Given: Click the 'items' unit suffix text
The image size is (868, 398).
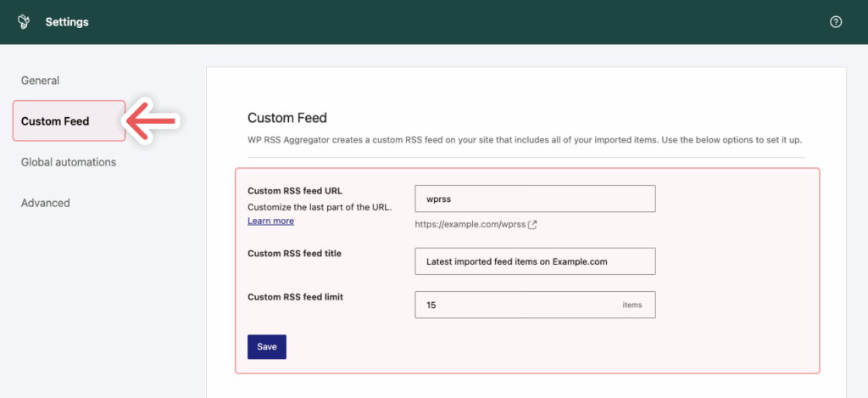Looking at the screenshot, I should (632, 305).
